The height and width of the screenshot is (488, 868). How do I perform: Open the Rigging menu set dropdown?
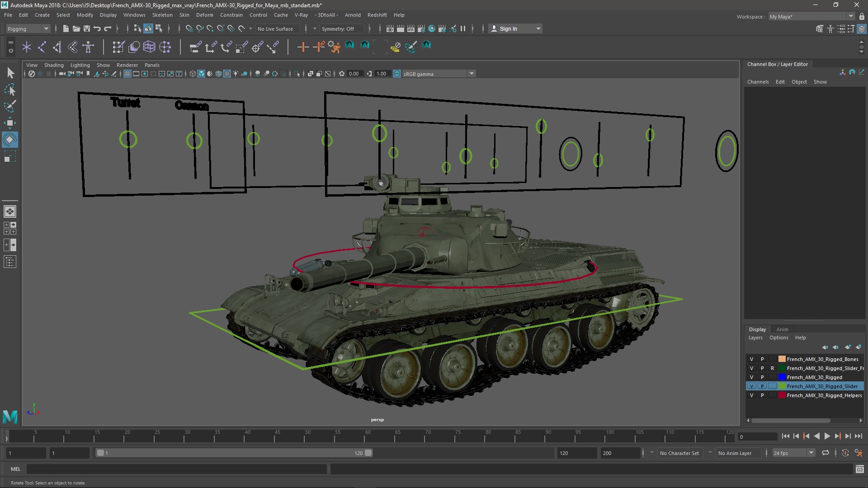[x=28, y=28]
